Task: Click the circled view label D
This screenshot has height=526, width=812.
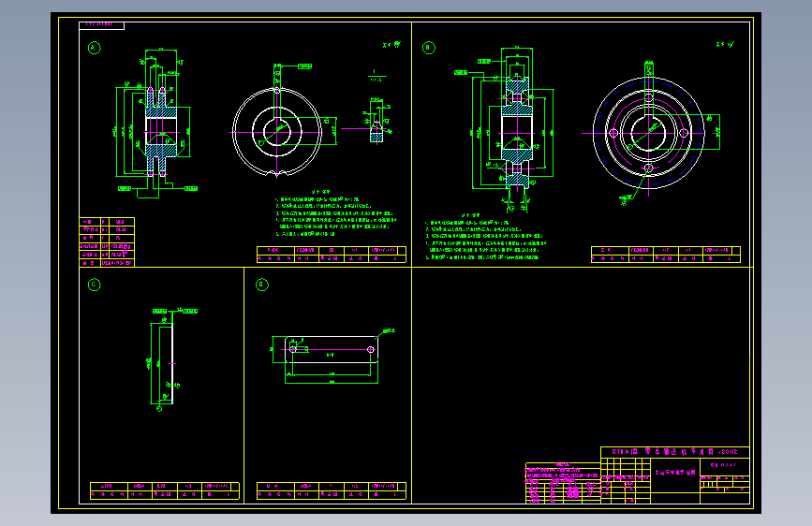Action: (x=261, y=285)
